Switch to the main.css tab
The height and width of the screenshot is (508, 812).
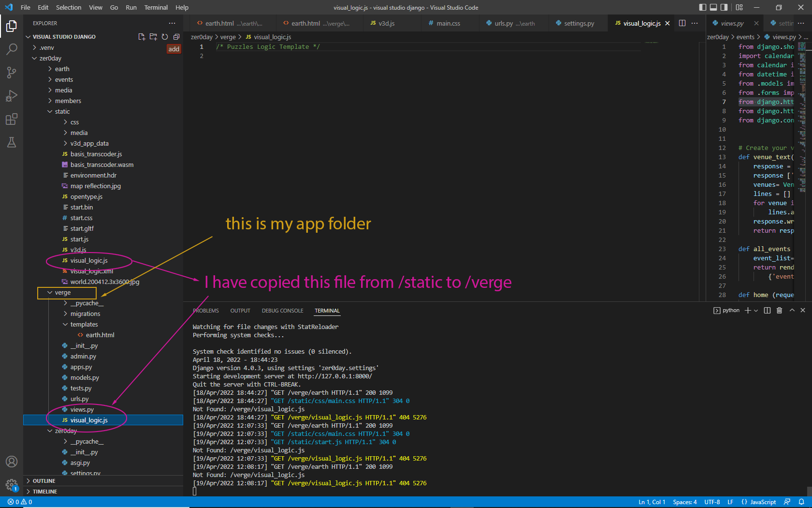[x=448, y=23]
